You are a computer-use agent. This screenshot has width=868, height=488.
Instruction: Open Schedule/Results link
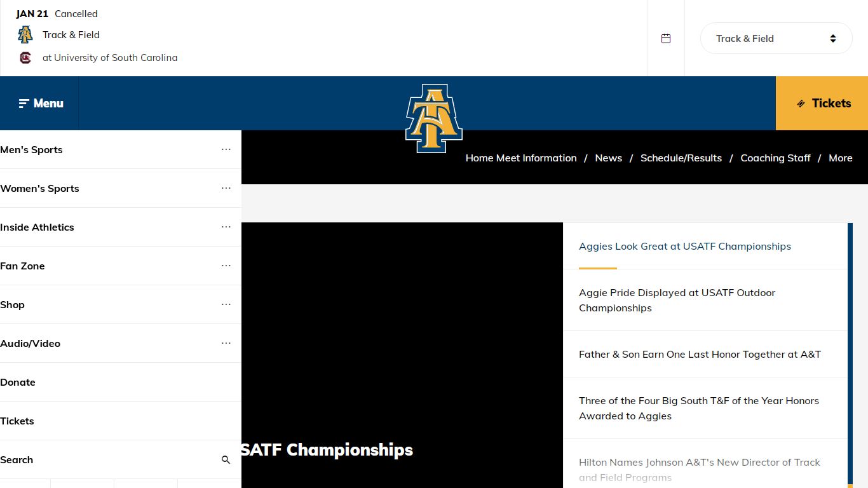click(x=681, y=158)
